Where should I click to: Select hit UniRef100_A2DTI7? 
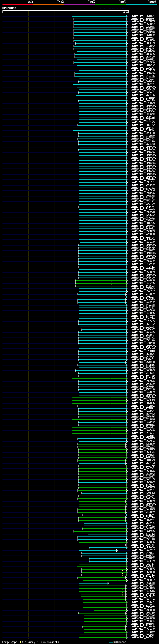(143, 564)
